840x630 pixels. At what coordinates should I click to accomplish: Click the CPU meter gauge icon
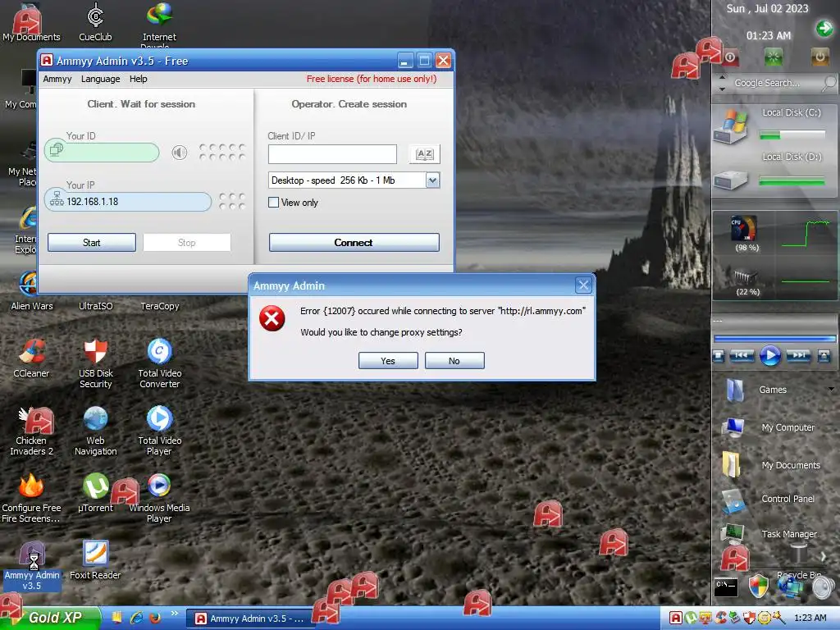click(x=744, y=228)
